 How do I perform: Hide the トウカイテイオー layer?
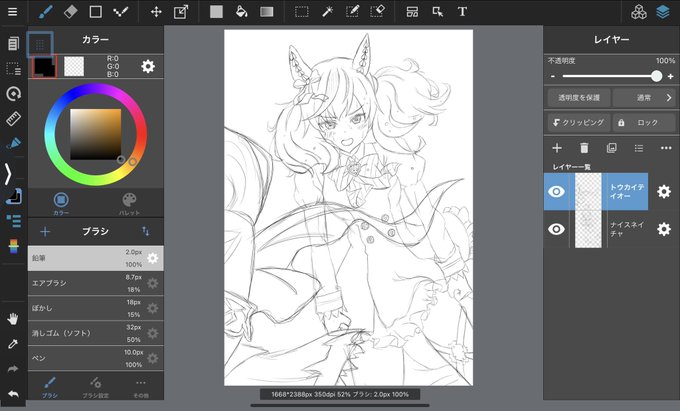click(x=556, y=191)
